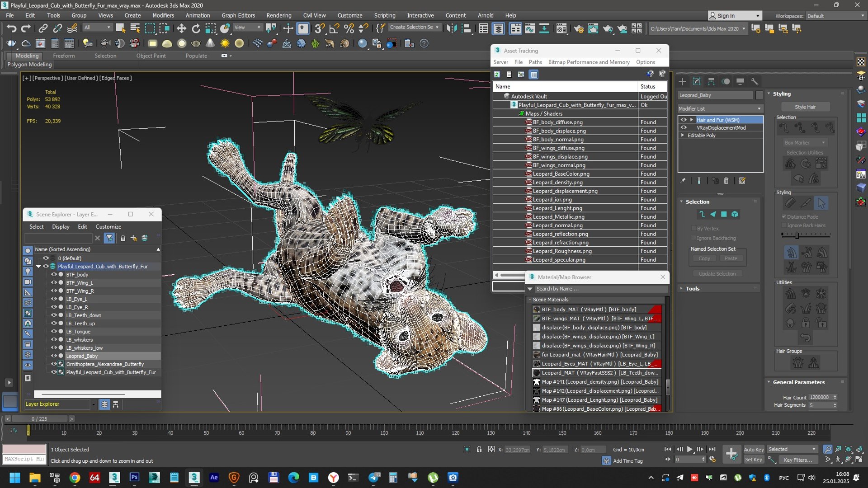This screenshot has height=488, width=868.
Task: Open the Modifier List dropdown
Action: [x=720, y=108]
